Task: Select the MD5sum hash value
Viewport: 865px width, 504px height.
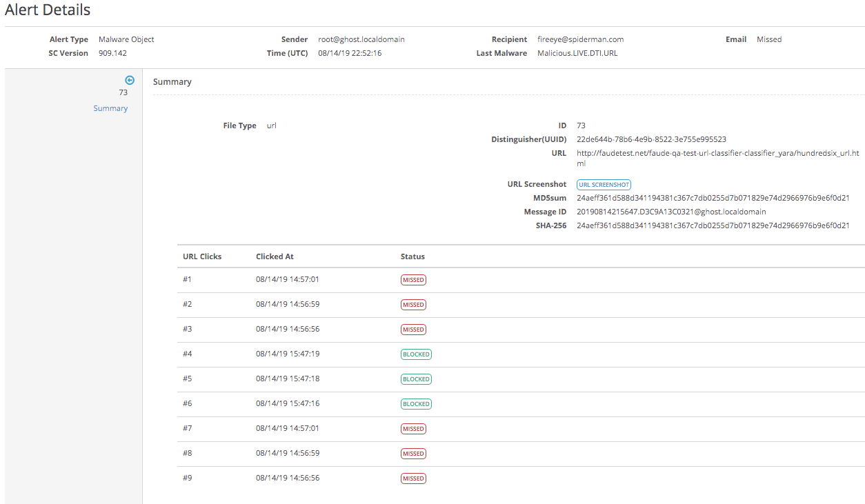Action: pos(713,198)
